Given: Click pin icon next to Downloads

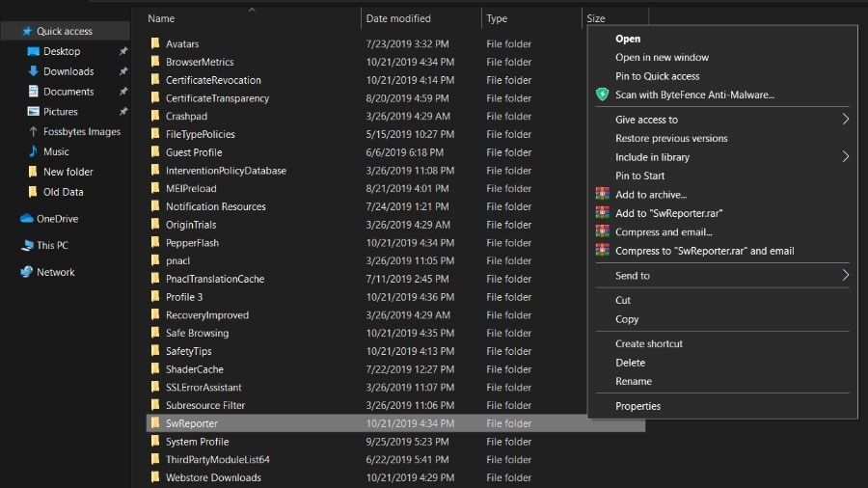Looking at the screenshot, I should click(x=122, y=70).
